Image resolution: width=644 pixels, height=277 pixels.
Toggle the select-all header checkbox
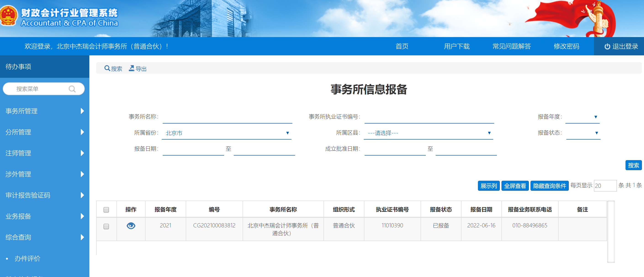pyautogui.click(x=106, y=210)
